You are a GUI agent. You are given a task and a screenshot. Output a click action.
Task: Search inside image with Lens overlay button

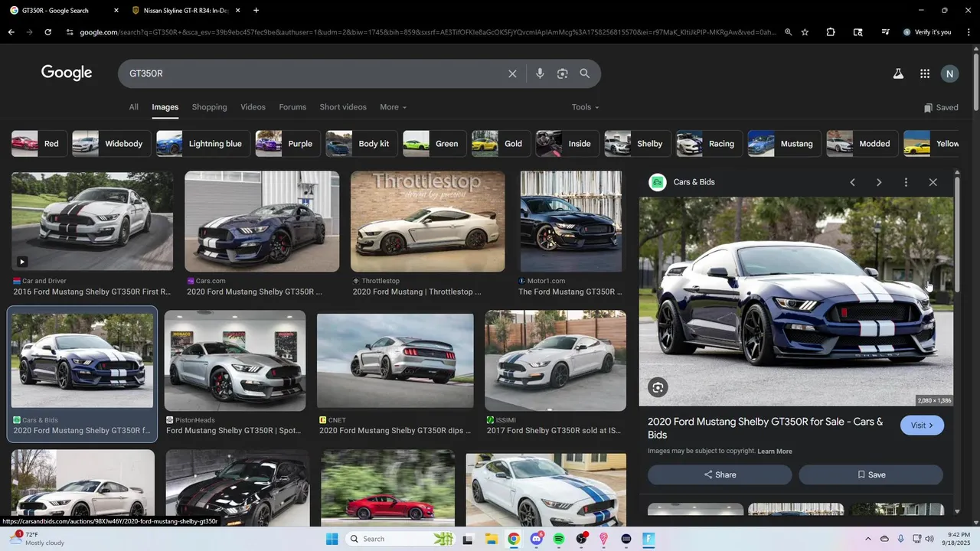(658, 387)
